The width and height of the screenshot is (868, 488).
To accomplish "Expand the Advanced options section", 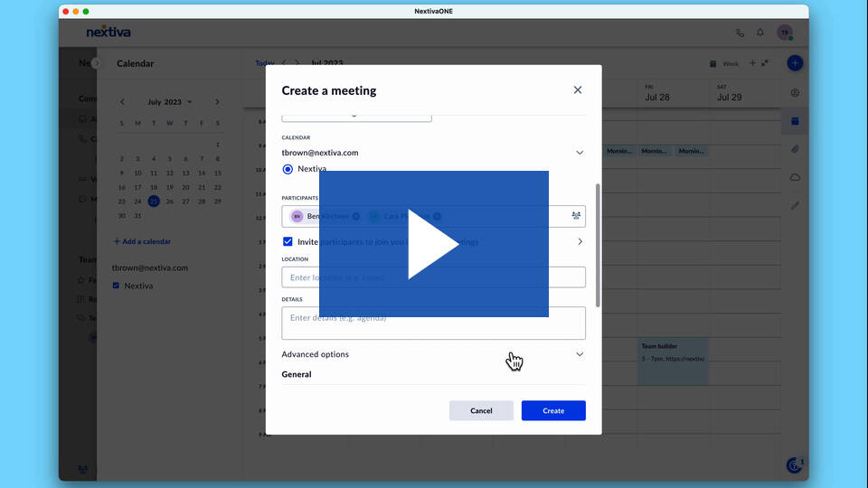I will (433, 354).
